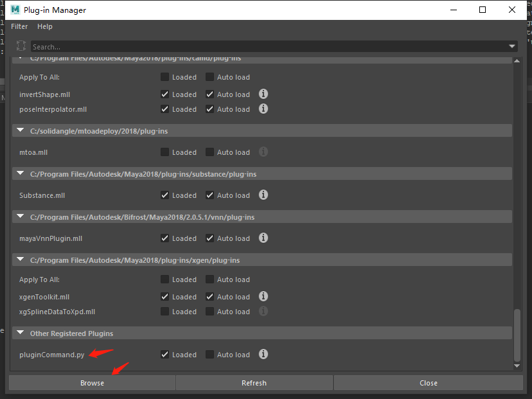Check Apply To All Auto load in xgen section

click(x=209, y=279)
